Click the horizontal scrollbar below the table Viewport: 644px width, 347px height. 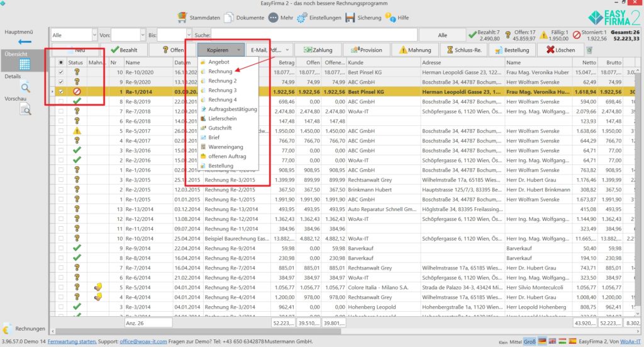[x=198, y=331]
